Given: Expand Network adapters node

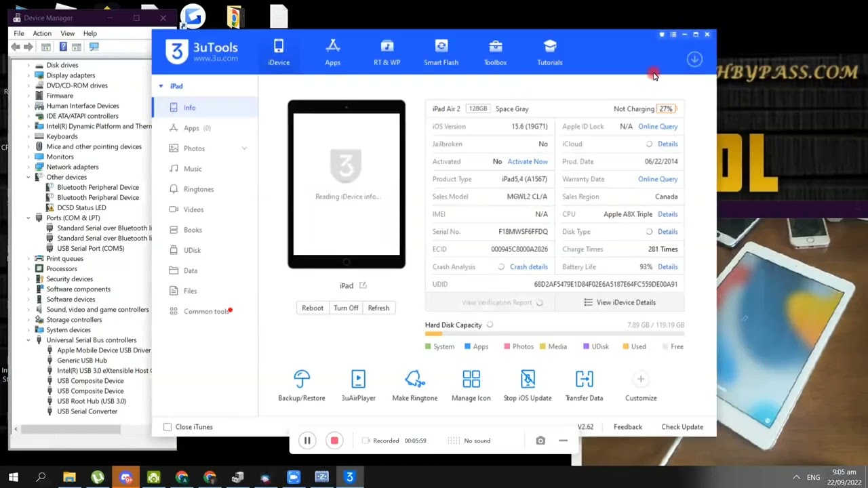Looking at the screenshot, I should pyautogui.click(x=28, y=167).
